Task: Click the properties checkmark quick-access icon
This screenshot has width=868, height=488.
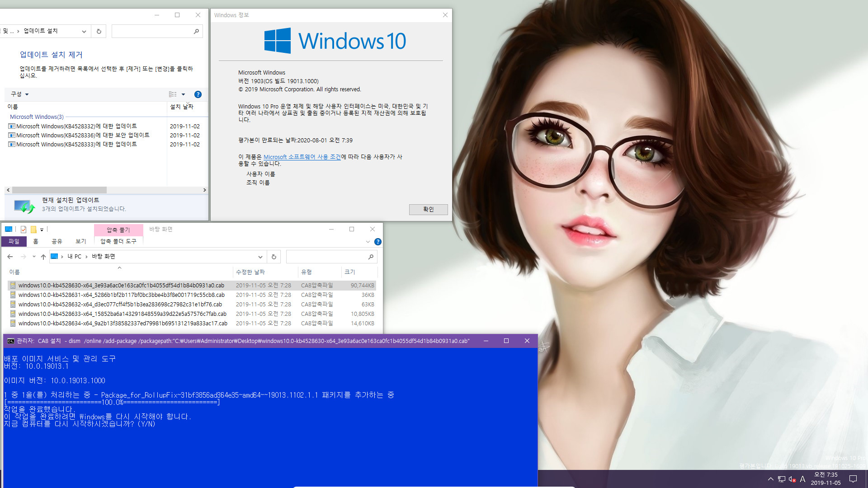Action: click(24, 230)
